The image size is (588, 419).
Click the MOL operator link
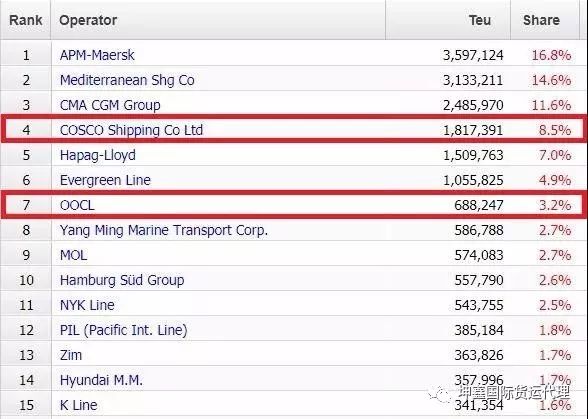click(x=74, y=255)
